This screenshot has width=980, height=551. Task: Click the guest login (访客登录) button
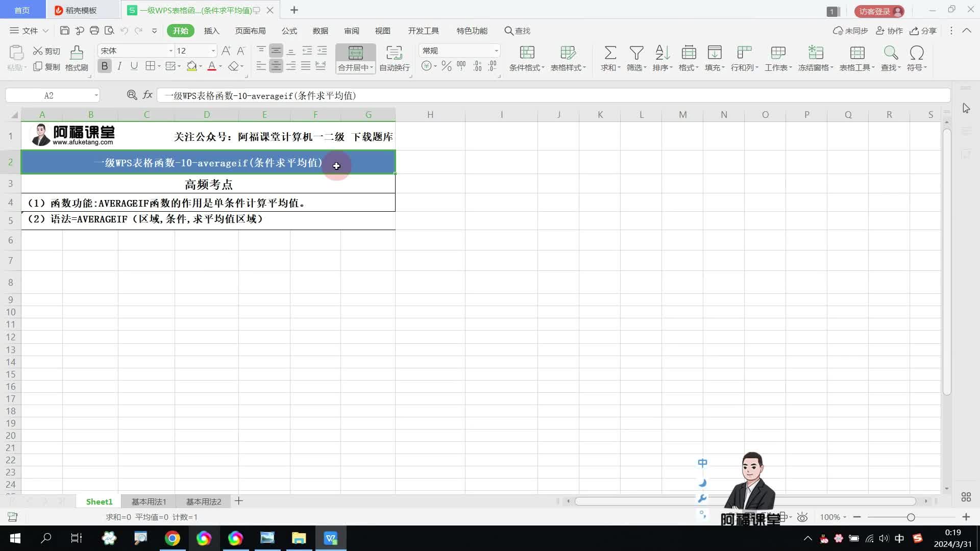tap(879, 11)
